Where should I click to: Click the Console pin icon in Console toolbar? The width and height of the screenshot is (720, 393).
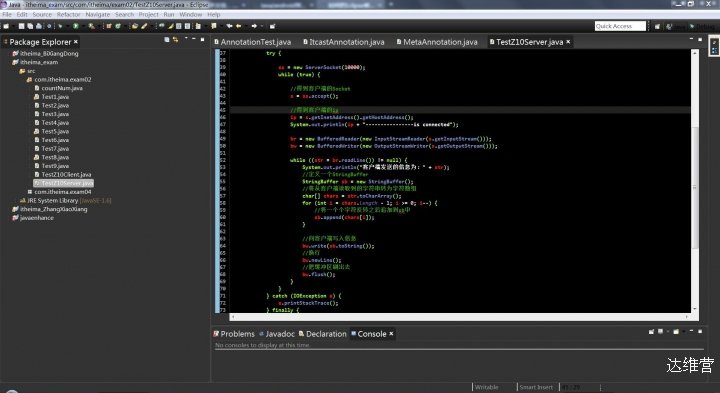(651, 331)
